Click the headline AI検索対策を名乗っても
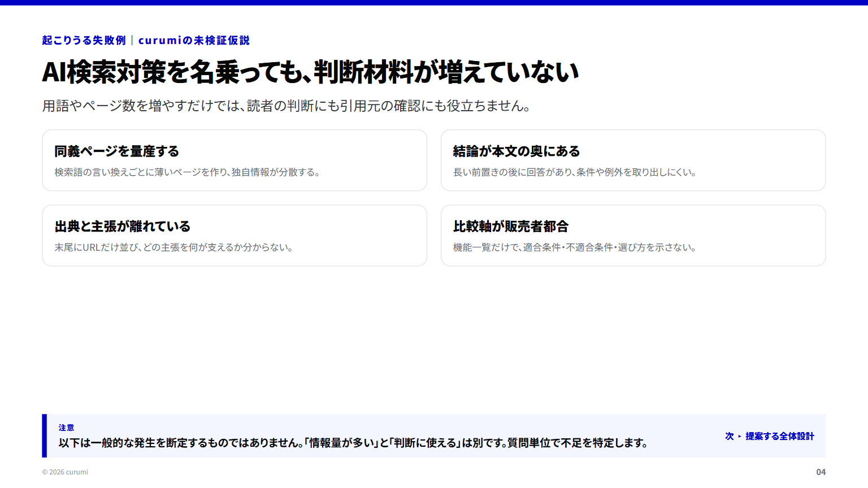 310,72
